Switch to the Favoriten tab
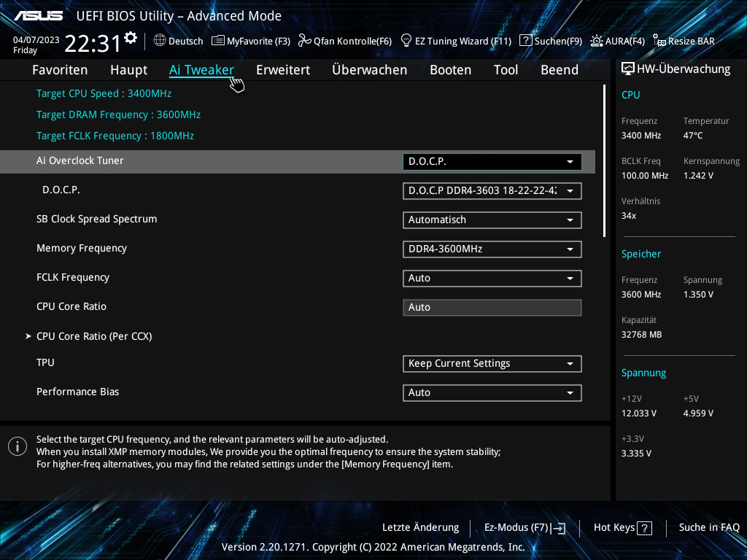The height and width of the screenshot is (560, 747). point(60,70)
